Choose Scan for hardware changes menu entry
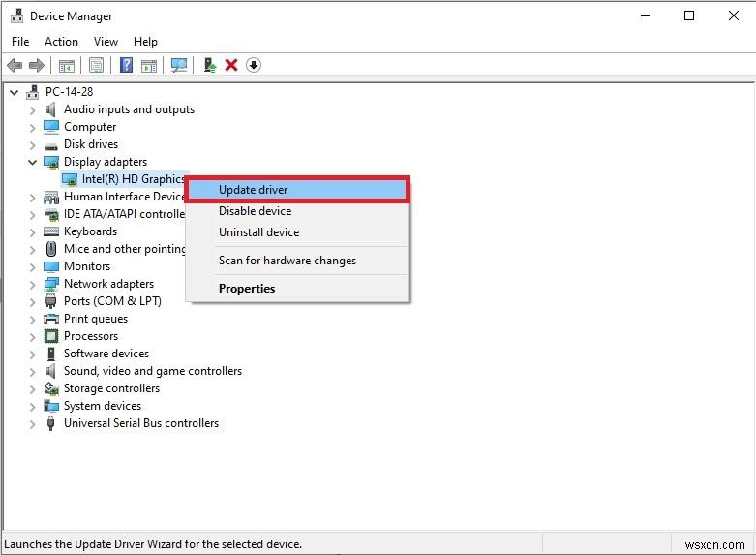The height and width of the screenshot is (555, 756). coord(297,261)
